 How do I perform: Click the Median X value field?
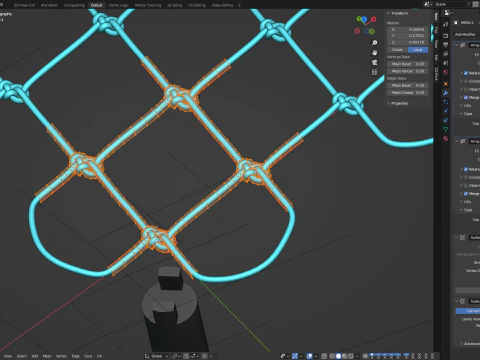pos(408,29)
